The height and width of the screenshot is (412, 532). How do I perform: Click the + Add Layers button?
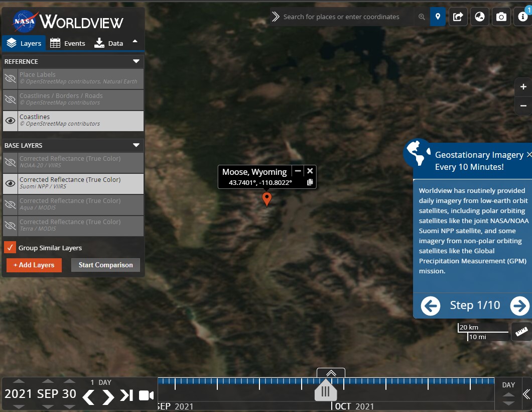(34, 265)
